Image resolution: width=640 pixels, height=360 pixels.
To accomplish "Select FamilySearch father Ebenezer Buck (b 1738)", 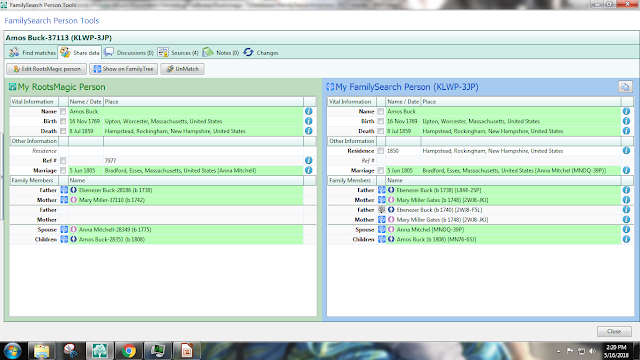I will point(439,190).
